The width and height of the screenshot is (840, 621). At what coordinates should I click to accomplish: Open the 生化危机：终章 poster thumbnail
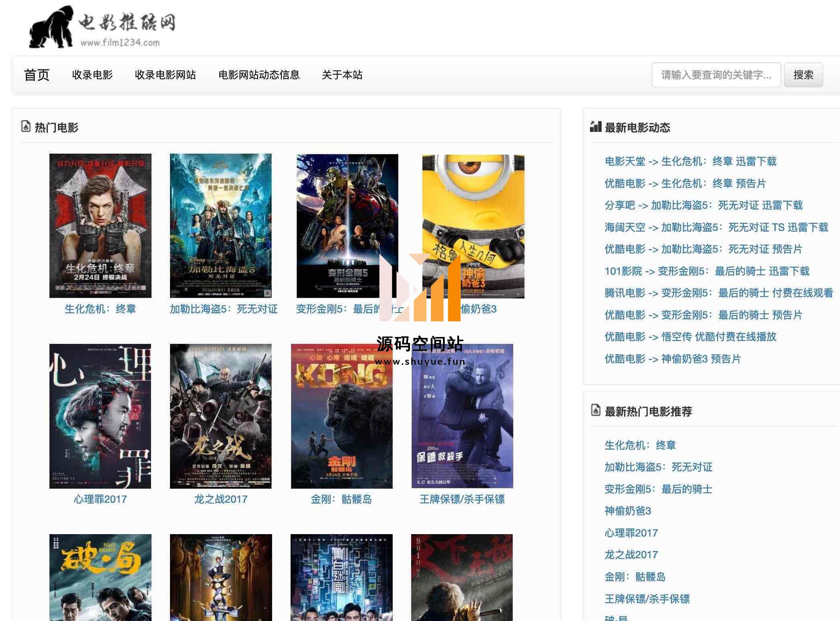point(100,226)
